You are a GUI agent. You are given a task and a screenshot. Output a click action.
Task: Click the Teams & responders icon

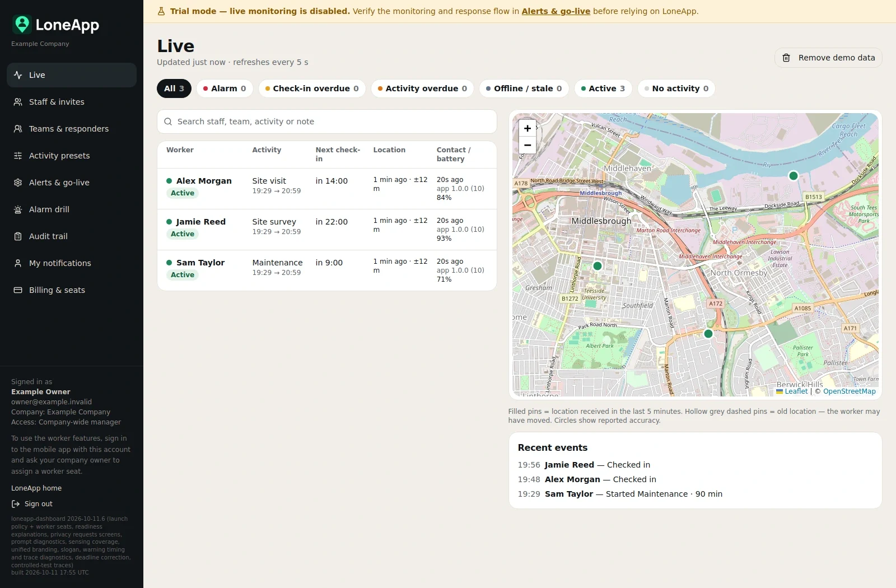(x=18, y=129)
